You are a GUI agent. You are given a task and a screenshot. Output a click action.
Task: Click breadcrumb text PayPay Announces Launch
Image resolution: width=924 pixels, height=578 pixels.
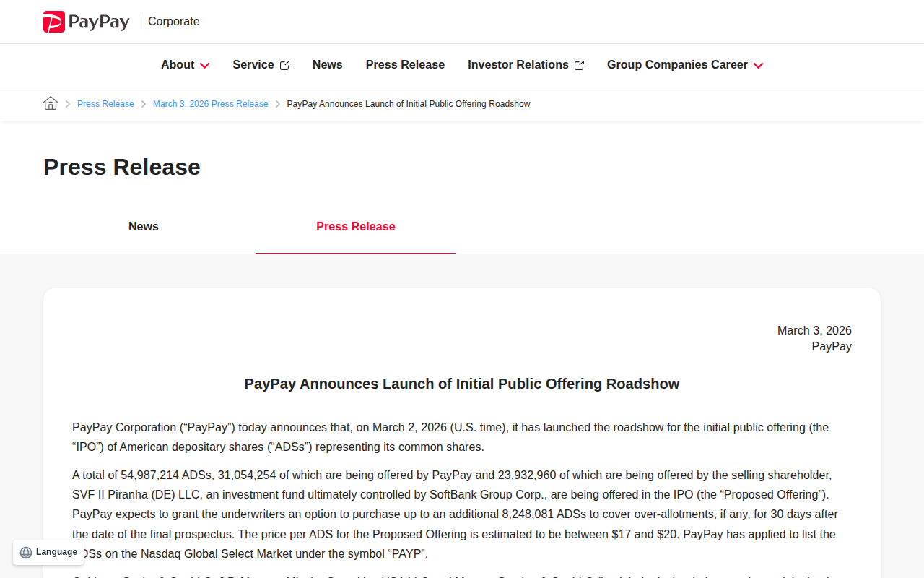point(409,104)
